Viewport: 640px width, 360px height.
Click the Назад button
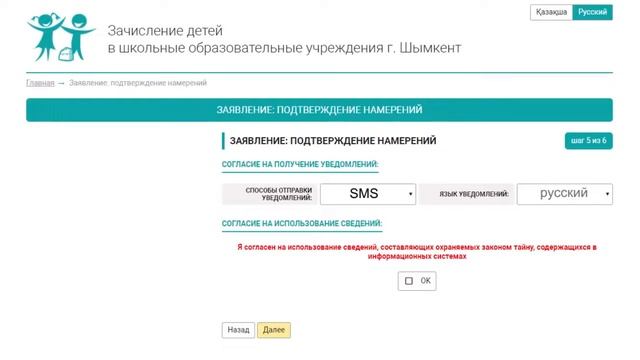tap(238, 330)
